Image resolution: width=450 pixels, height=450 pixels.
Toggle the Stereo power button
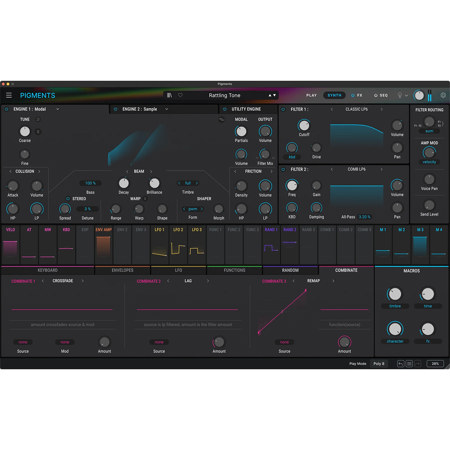tap(68, 199)
